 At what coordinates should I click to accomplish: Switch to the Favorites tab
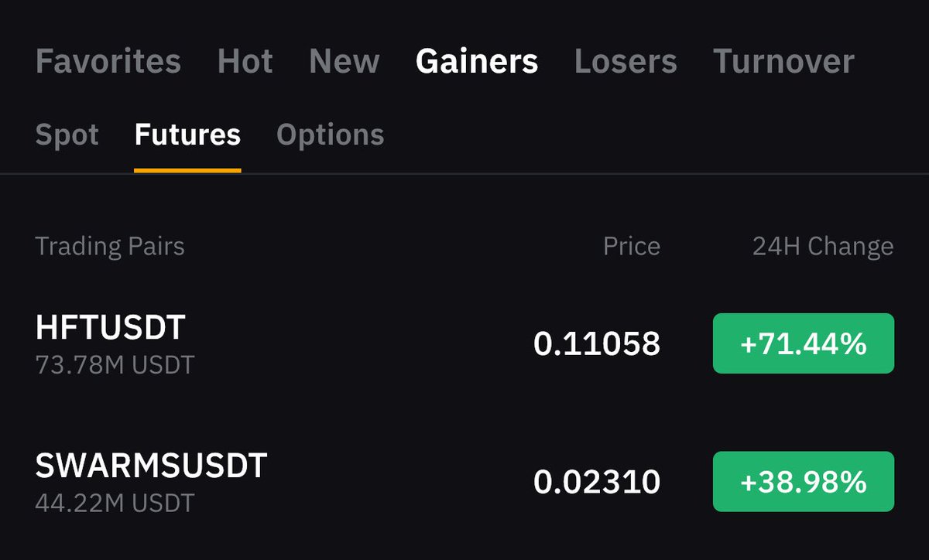point(108,61)
